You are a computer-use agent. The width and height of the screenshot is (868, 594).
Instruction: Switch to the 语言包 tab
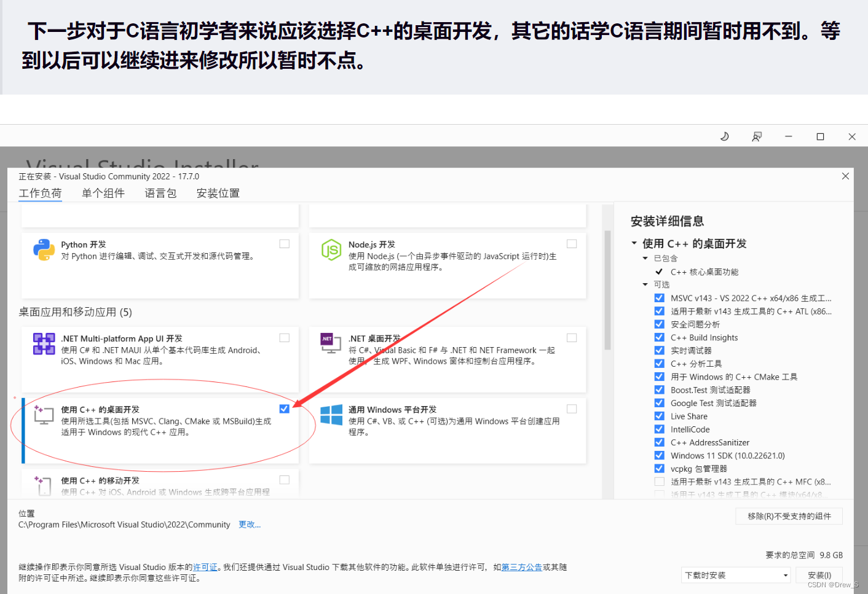click(160, 193)
